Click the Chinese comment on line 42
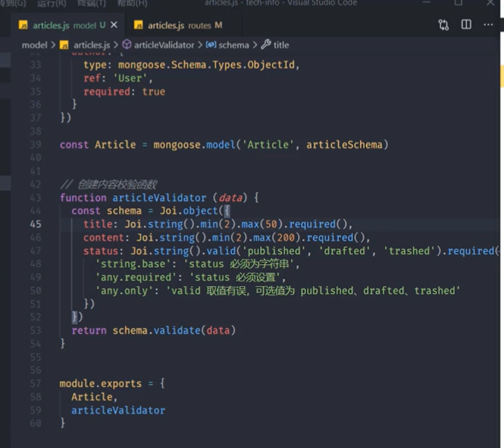The width and height of the screenshot is (504, 448). [x=109, y=184]
